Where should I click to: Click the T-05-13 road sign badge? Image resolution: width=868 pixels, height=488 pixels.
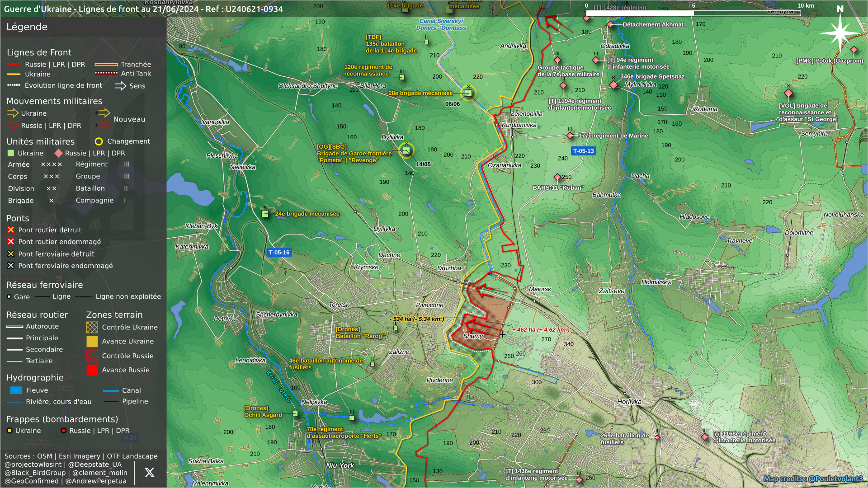(583, 151)
